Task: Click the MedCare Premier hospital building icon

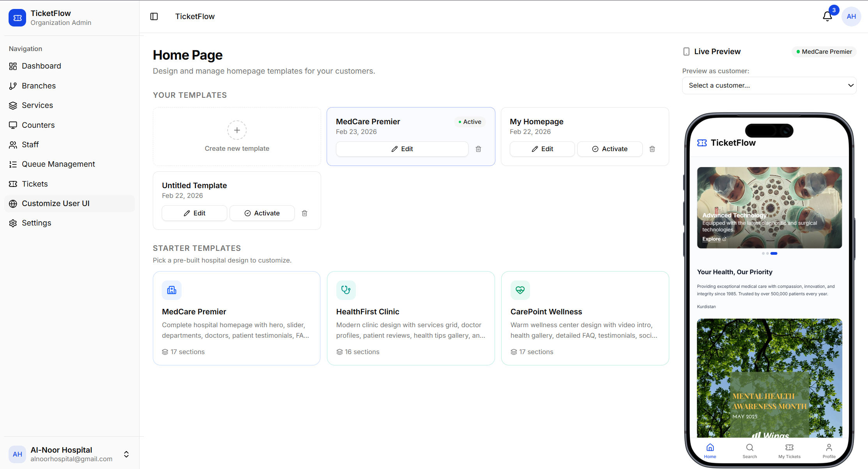Action: point(171,290)
